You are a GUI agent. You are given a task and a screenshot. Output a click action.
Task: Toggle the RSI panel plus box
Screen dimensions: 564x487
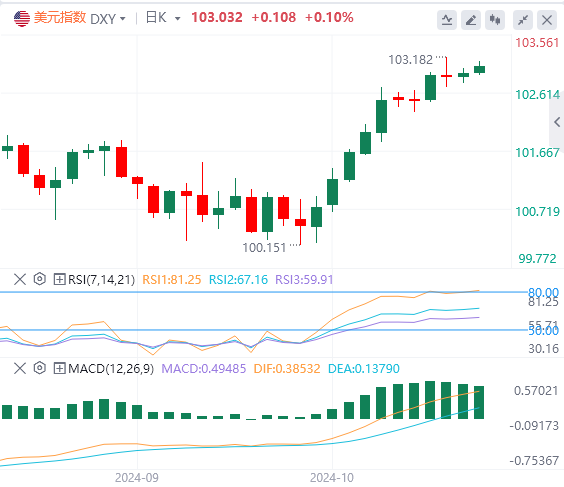click(x=59, y=279)
